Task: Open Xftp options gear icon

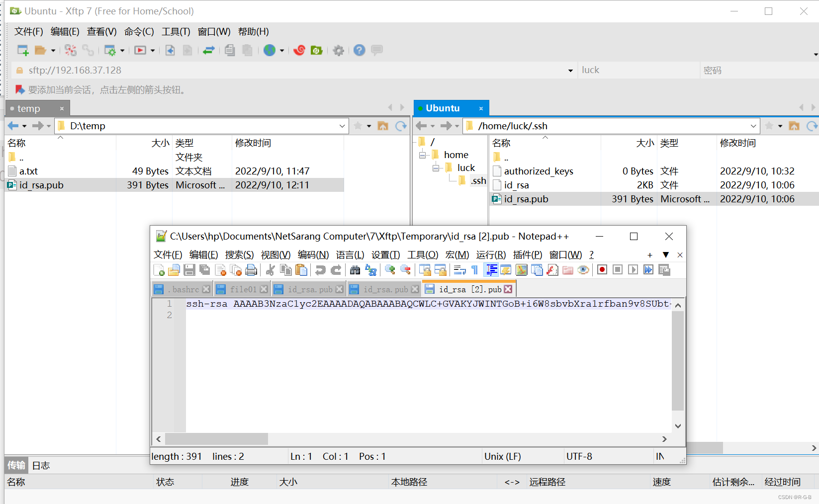Action: coord(339,50)
